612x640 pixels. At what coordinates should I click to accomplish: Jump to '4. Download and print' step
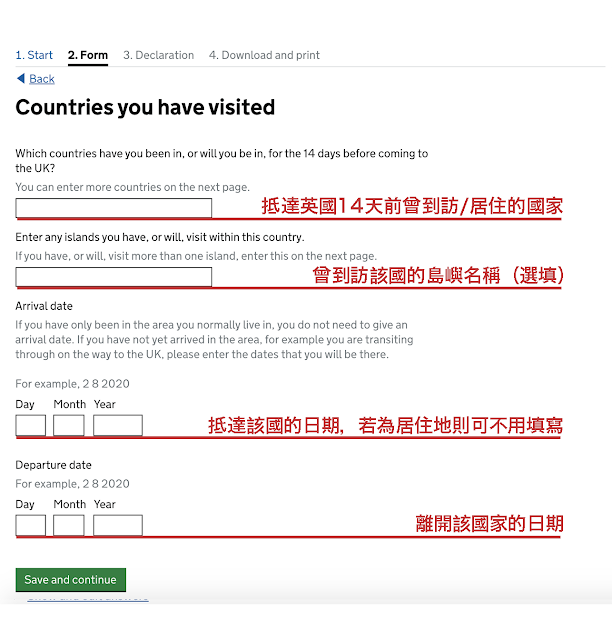point(264,55)
